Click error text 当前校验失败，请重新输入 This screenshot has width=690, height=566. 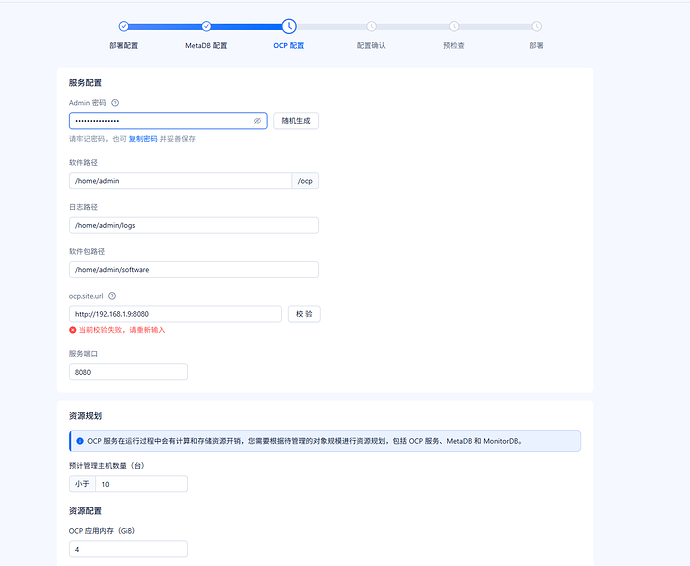coord(122,330)
